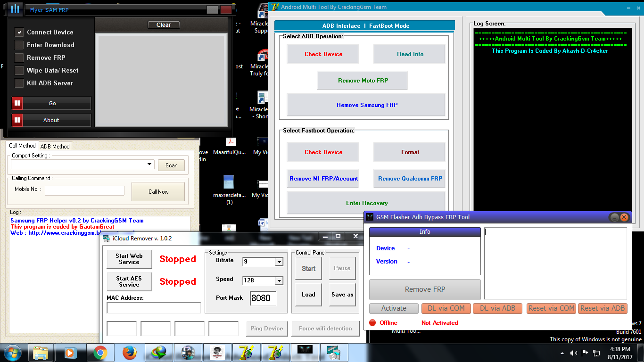The width and height of the screenshot is (644, 362).
Task: Click Reset via ADB button
Action: tap(603, 308)
